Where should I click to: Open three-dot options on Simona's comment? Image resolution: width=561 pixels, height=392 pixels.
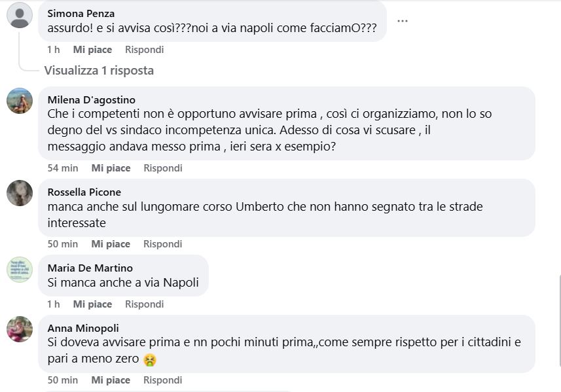[x=403, y=21]
